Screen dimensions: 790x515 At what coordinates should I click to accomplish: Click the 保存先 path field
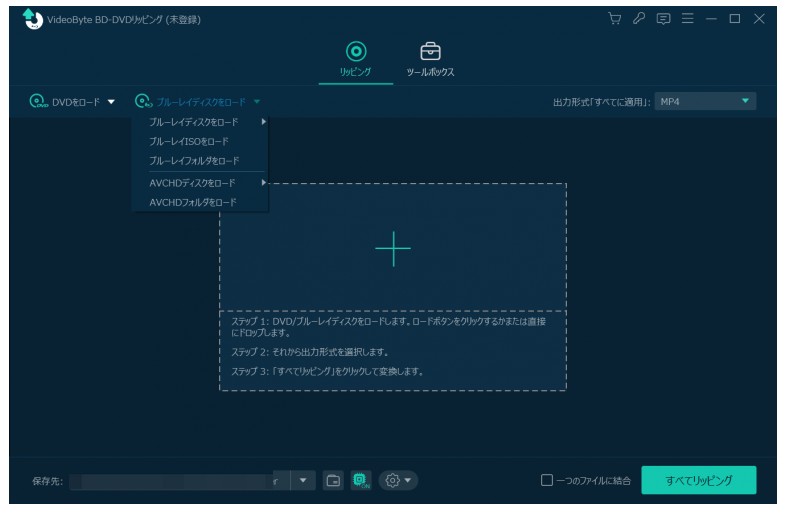(179, 481)
